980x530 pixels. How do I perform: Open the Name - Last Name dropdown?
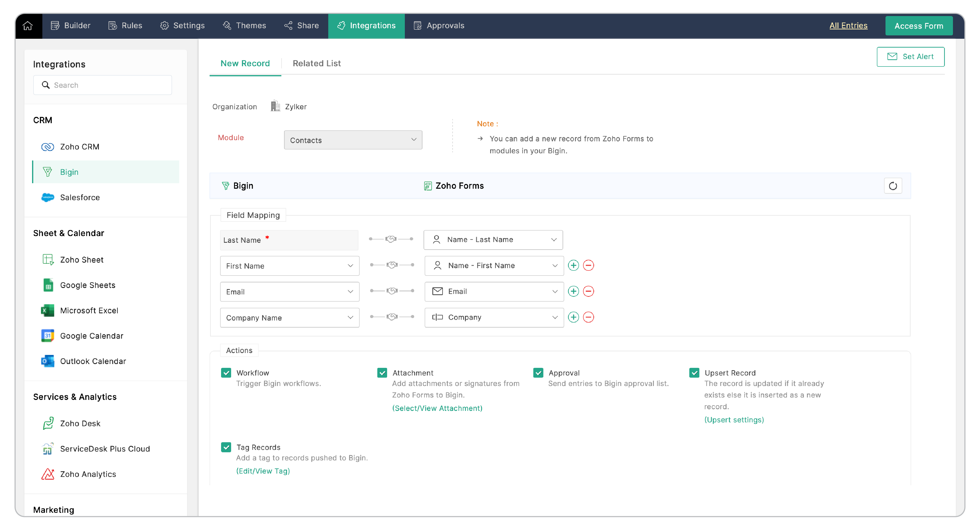tap(493, 239)
